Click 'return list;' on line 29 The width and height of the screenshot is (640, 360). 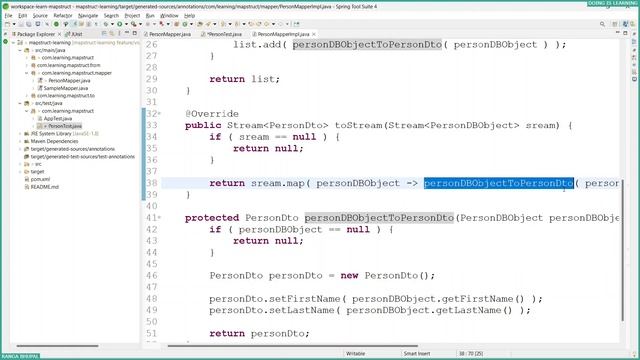(244, 79)
